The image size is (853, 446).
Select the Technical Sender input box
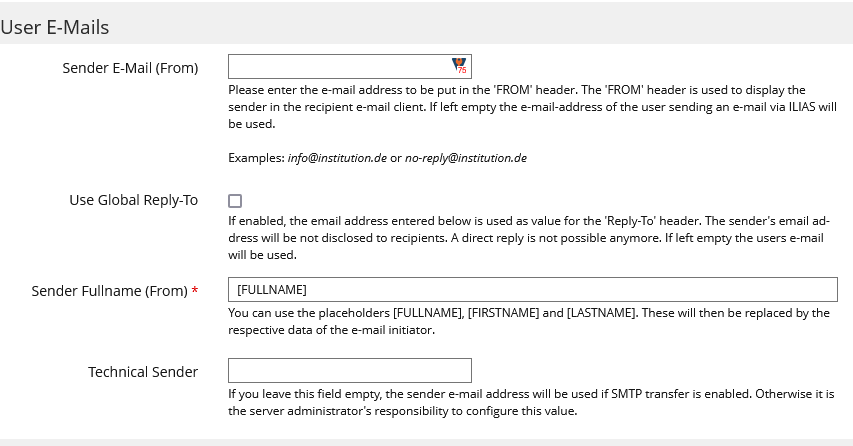coord(349,371)
